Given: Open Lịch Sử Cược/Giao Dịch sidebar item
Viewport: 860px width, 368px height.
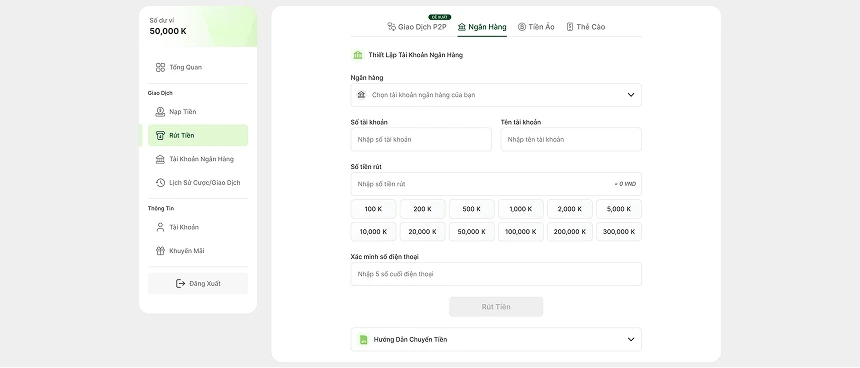Looking at the screenshot, I should coord(197,183).
